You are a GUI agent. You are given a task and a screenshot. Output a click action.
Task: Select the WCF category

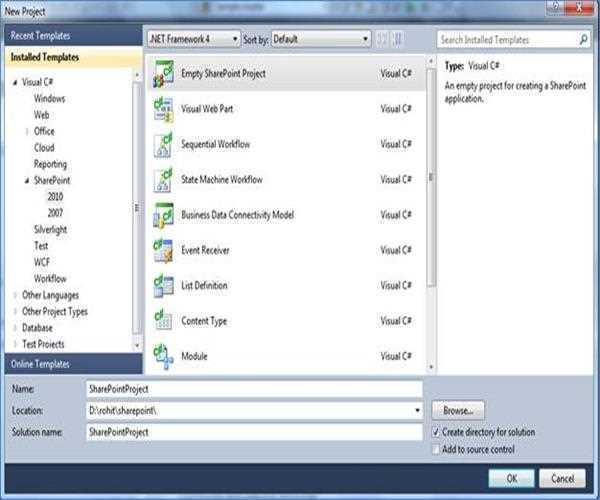click(x=42, y=262)
